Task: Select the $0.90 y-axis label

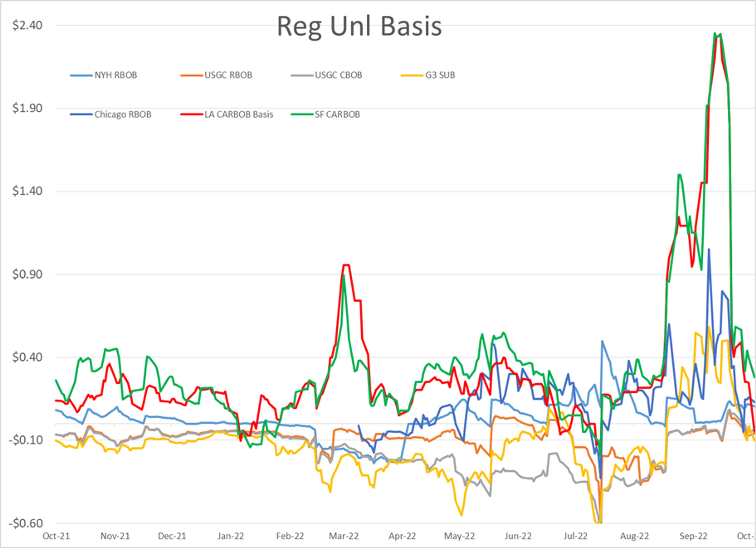Action: (27, 274)
